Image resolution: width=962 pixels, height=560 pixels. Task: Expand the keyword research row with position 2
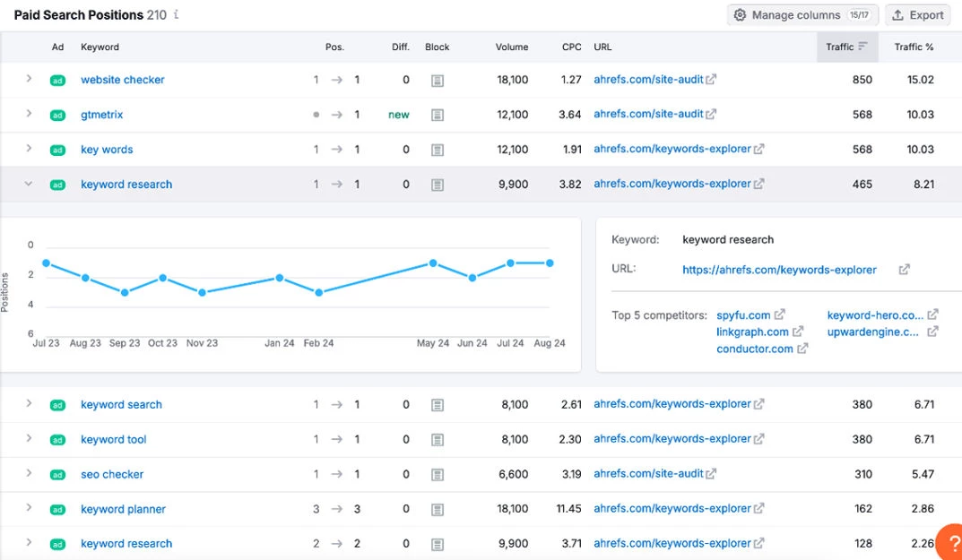[28, 543]
